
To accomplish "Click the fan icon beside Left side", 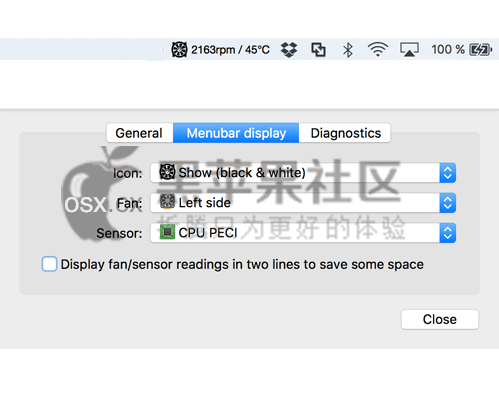I will point(167,202).
